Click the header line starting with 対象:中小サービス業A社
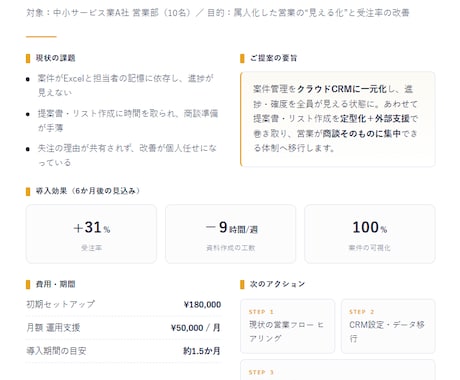The width and height of the screenshot is (460, 380). [218, 13]
